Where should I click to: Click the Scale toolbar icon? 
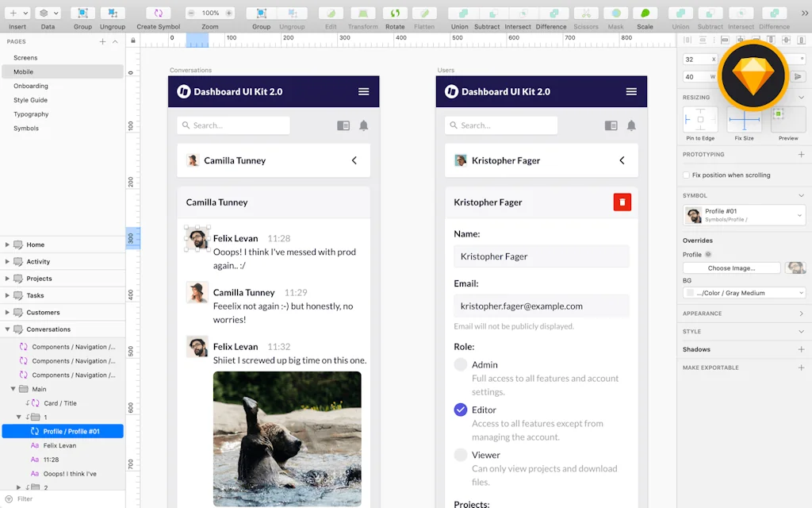click(x=645, y=13)
